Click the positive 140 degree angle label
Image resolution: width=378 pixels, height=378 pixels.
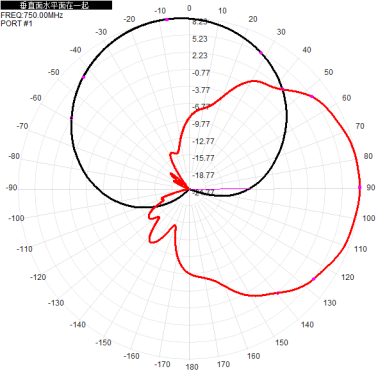[307, 325]
